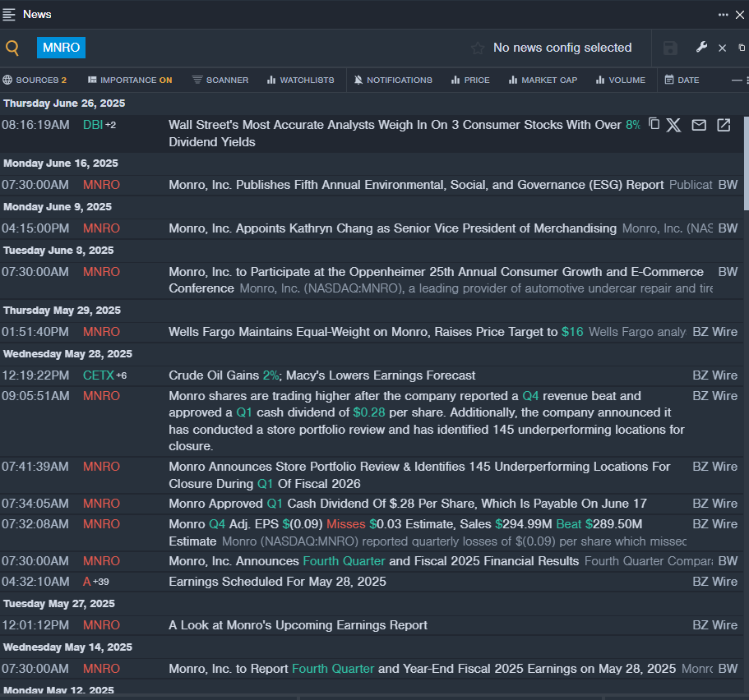Viewport: 749px width, 700px height.
Task: Click the vertical scrollbar thumb
Action: coord(747,163)
